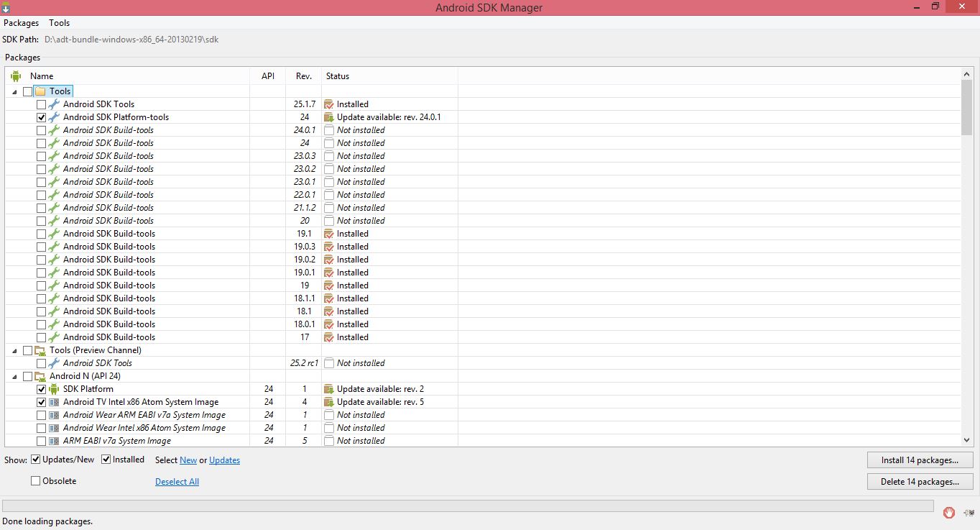Uncheck Android TV Intel x86 Atom System Image

point(41,402)
